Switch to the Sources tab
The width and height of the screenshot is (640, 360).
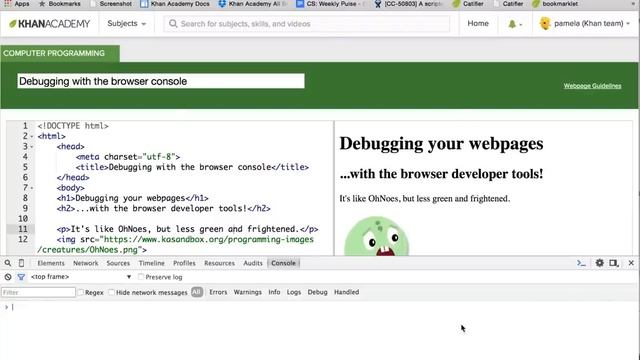(118, 263)
